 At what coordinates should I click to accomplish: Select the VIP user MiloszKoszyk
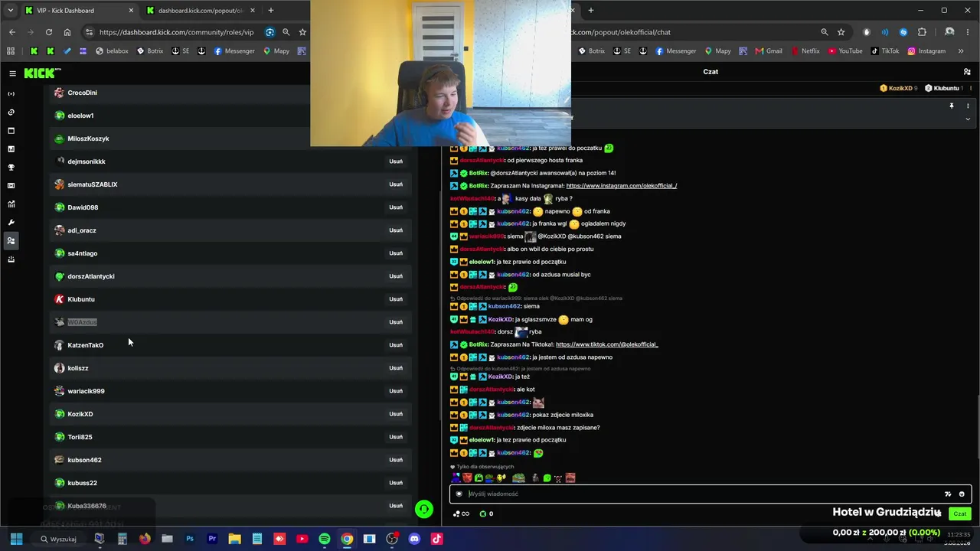(x=88, y=139)
